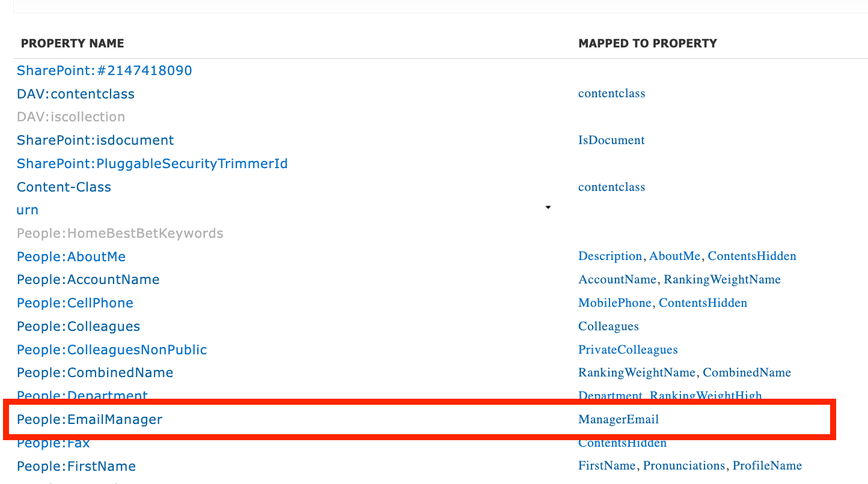This screenshot has width=868, height=484.
Task: Open the SharePoint:#2147418090 crawled property
Action: tap(105, 70)
